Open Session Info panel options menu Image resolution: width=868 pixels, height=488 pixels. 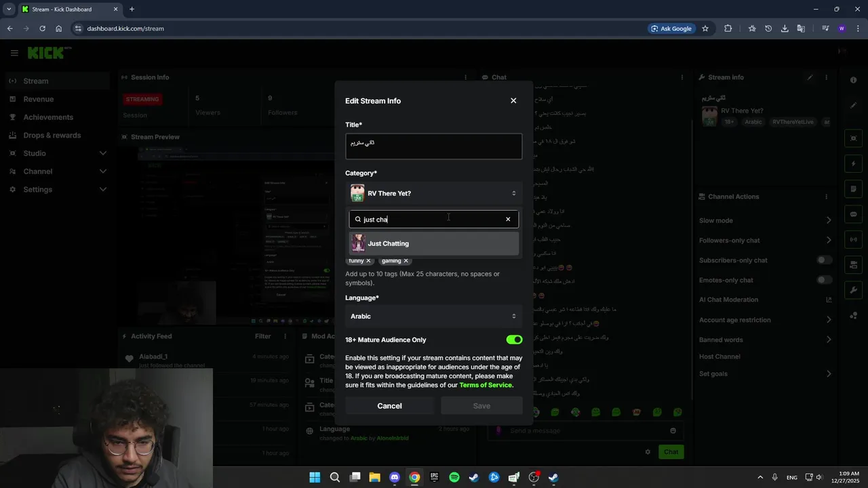[x=465, y=77]
